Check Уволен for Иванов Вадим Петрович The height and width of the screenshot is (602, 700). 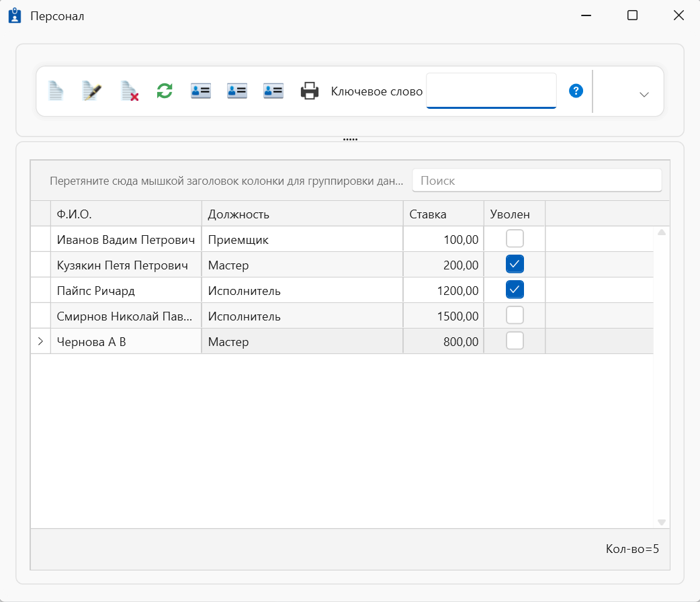pyautogui.click(x=515, y=239)
